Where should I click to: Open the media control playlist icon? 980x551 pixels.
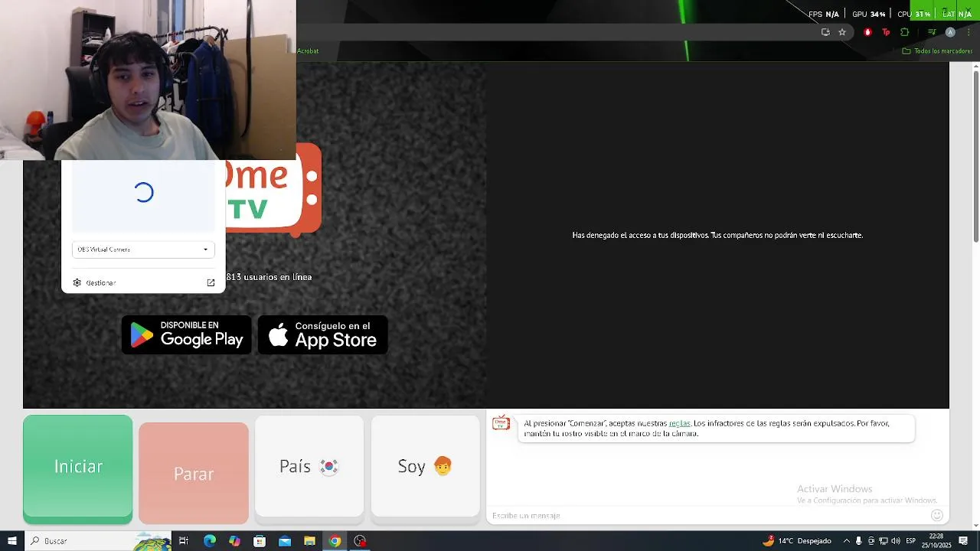tap(932, 32)
